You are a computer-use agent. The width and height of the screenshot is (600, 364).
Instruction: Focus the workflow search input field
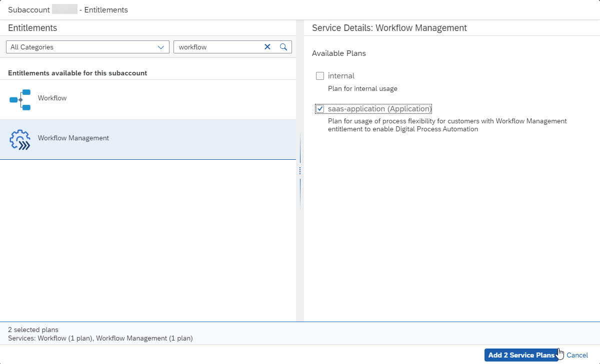tap(217, 47)
